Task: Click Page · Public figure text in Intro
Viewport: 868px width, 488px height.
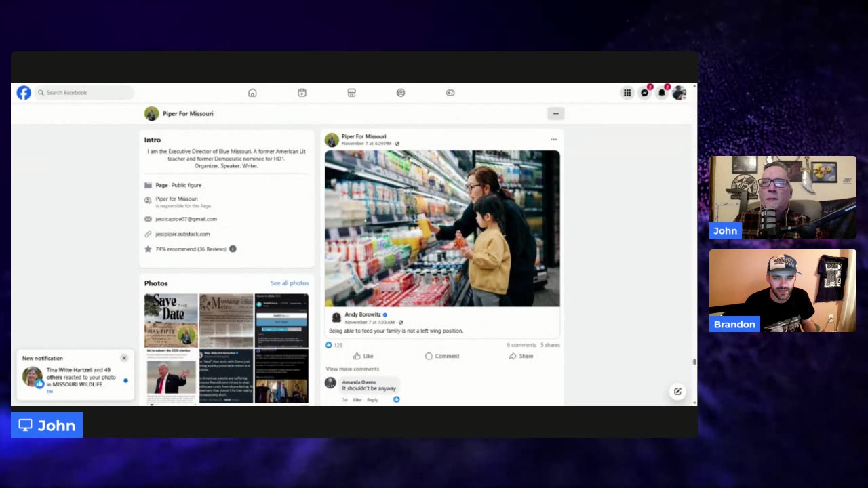Action: 178,185
